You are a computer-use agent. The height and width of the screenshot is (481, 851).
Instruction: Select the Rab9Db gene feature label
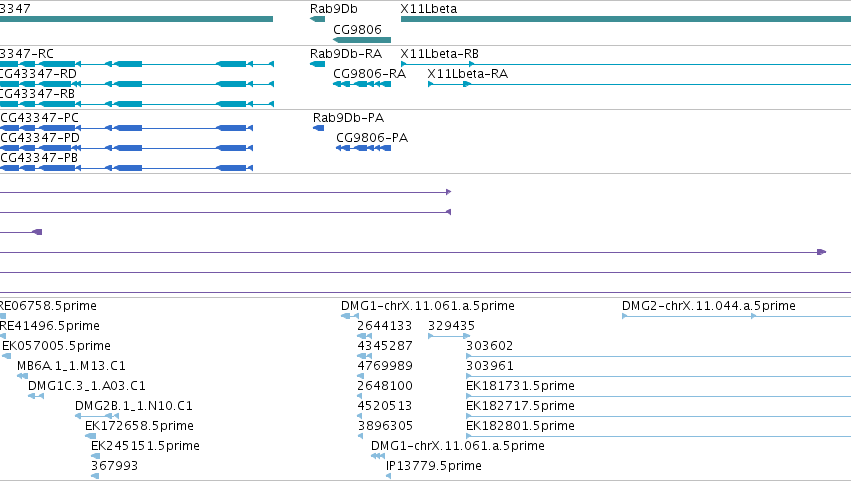click(x=333, y=9)
